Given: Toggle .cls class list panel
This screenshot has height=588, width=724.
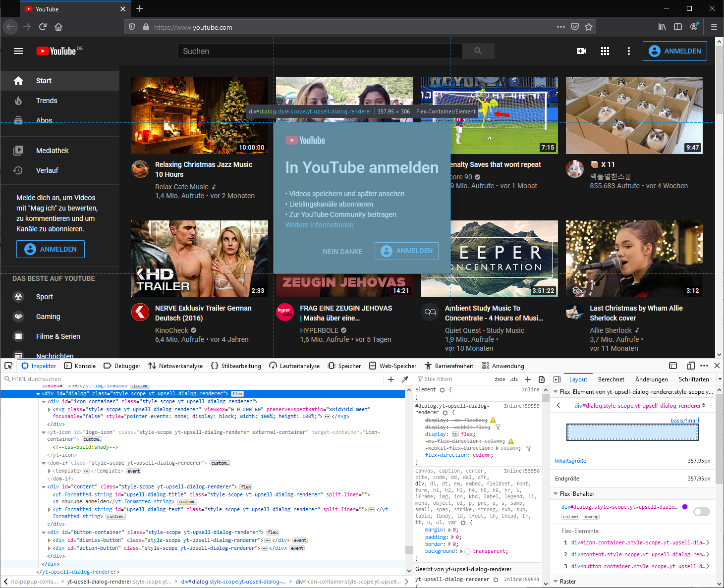Looking at the screenshot, I should (514, 379).
